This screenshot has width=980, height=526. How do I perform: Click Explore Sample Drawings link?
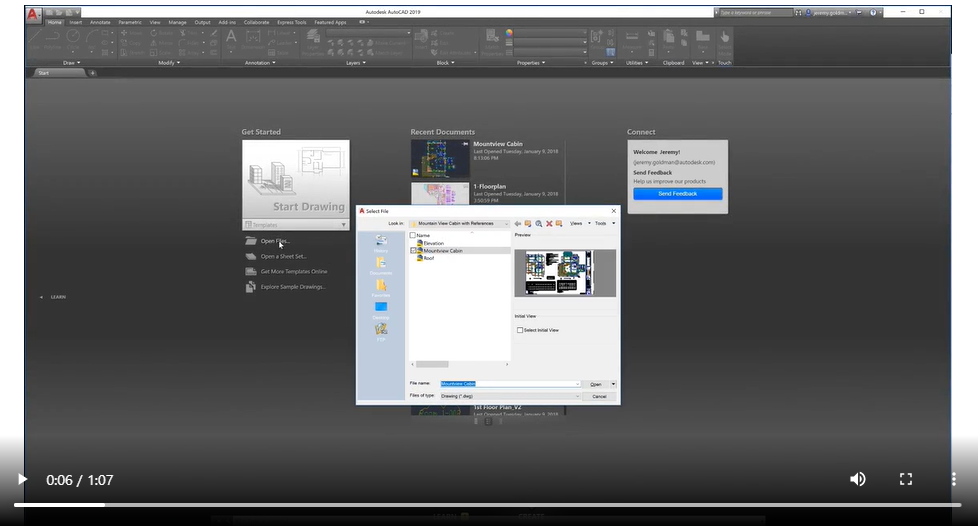pos(293,287)
